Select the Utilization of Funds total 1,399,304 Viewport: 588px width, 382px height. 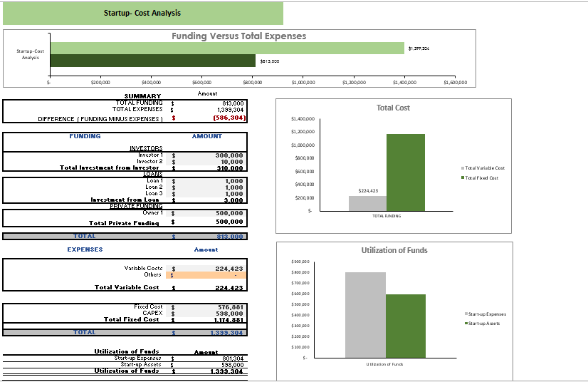(226, 371)
